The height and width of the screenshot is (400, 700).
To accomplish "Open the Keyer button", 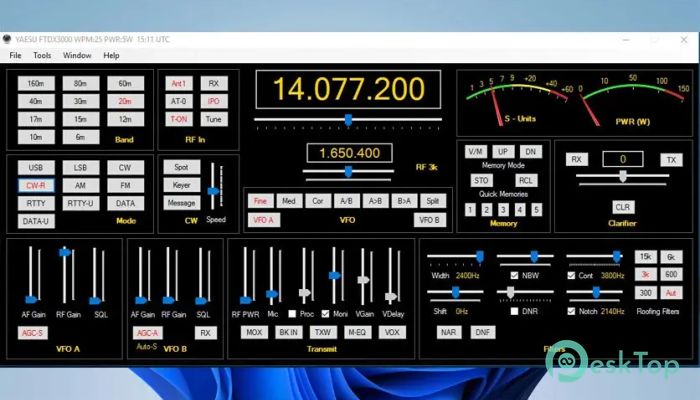I will tap(181, 185).
